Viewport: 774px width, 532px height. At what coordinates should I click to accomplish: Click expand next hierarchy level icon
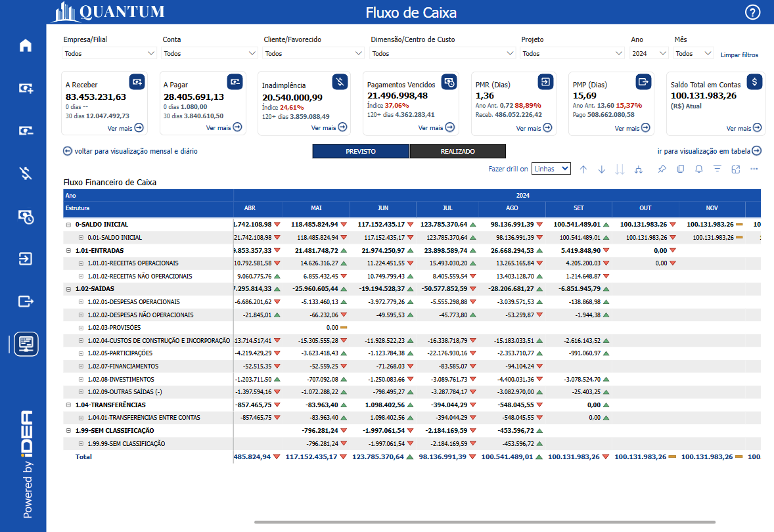(x=638, y=169)
